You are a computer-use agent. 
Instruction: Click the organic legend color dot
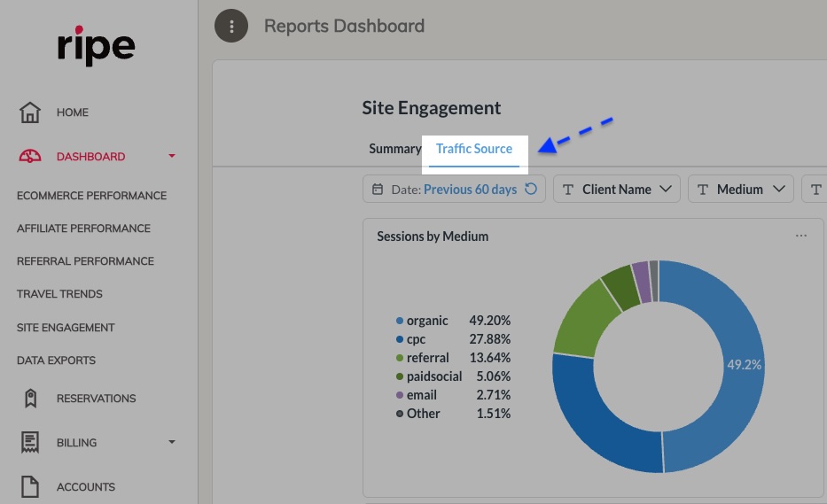pyautogui.click(x=400, y=321)
